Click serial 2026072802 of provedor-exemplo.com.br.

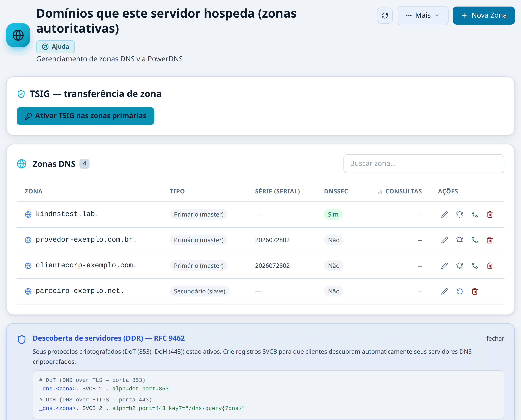coord(272,240)
